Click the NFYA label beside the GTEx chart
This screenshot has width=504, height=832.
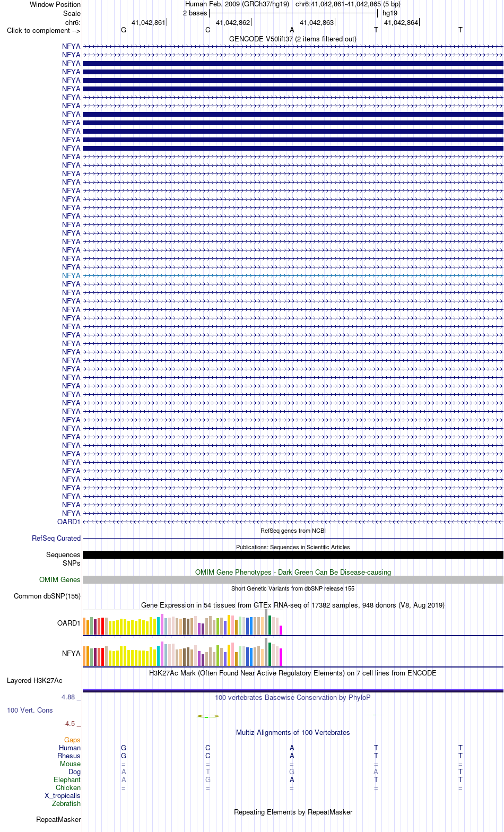[71, 653]
